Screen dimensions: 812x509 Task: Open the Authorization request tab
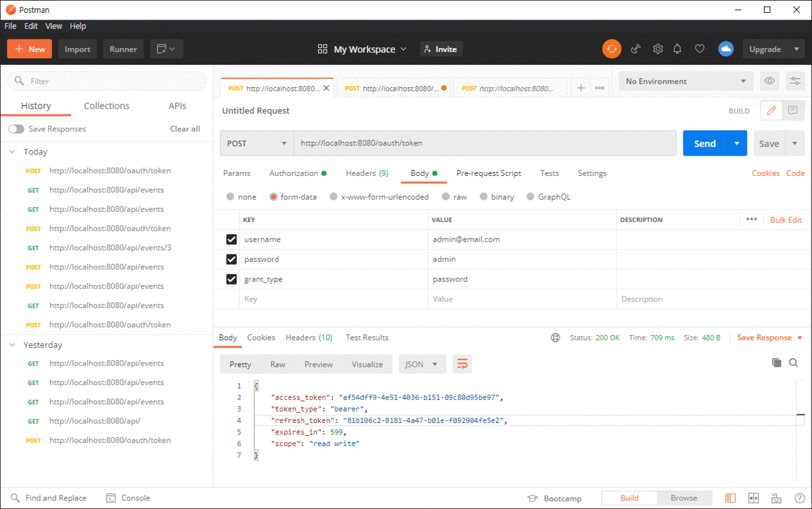point(298,173)
